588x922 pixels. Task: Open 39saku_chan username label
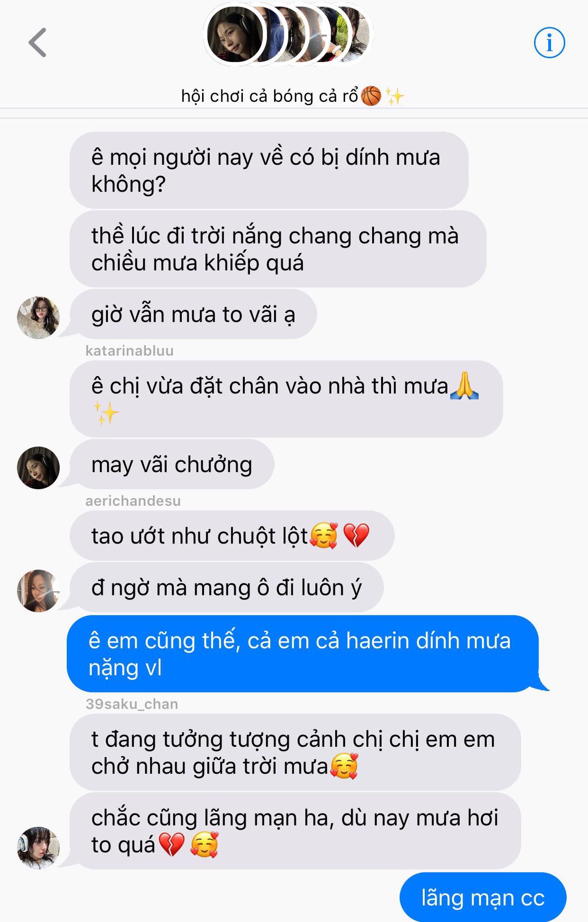pyautogui.click(x=132, y=704)
